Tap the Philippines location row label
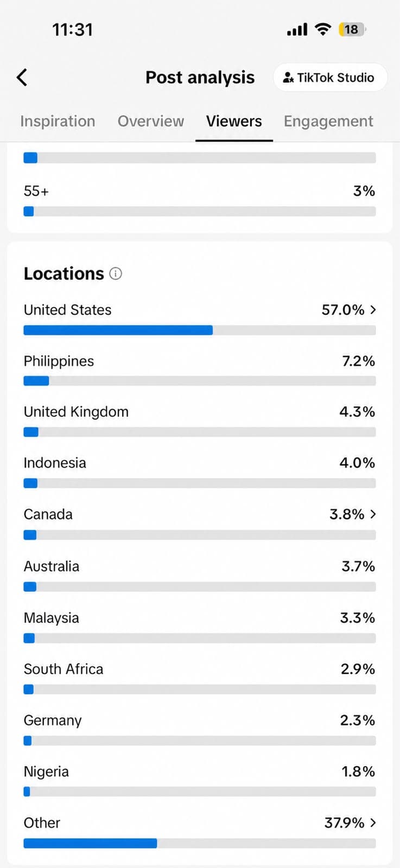400x868 pixels. (59, 361)
